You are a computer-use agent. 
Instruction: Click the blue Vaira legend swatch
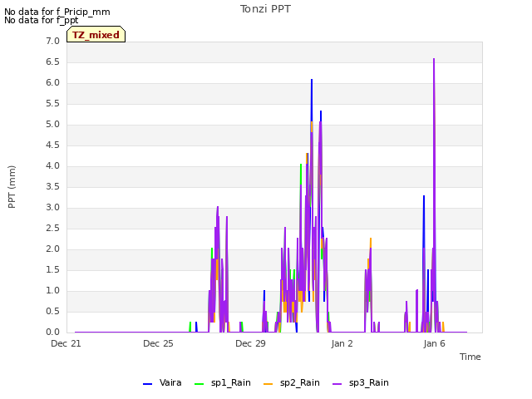tap(148, 384)
